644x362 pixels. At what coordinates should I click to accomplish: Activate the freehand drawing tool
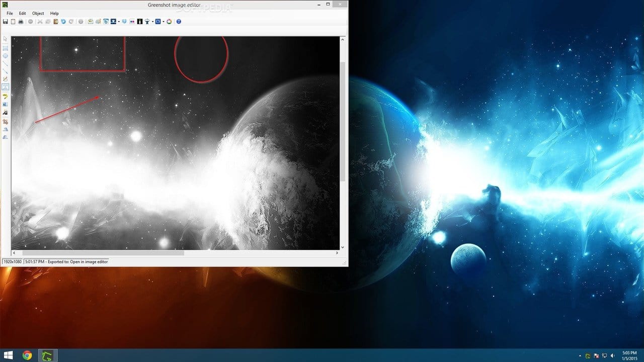pos(6,79)
